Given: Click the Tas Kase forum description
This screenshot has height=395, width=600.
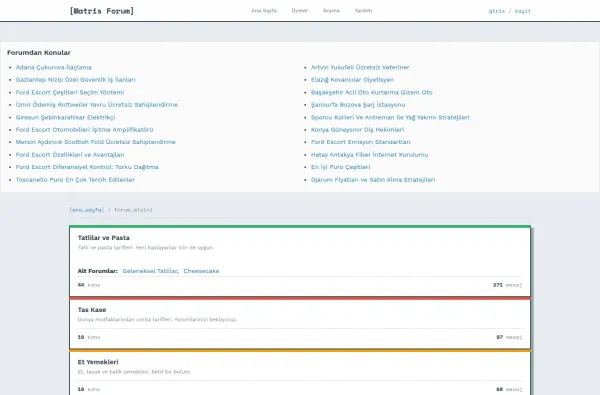Looking at the screenshot, I should coord(157,319).
